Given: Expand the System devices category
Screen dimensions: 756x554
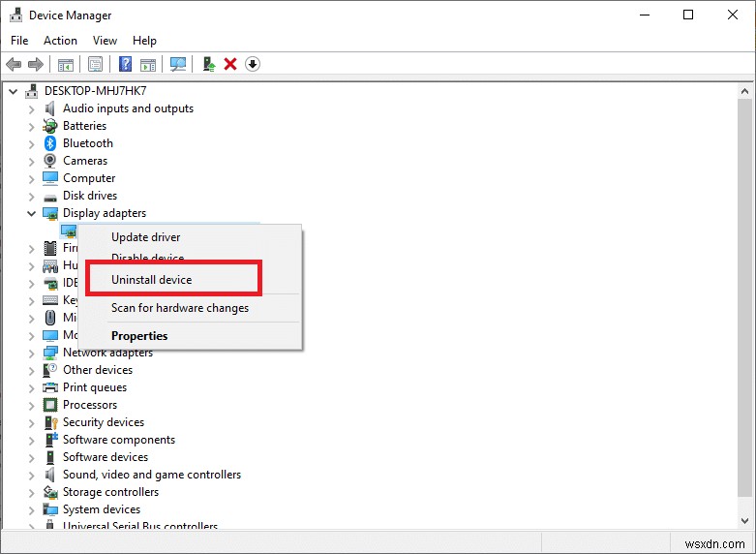Looking at the screenshot, I should [31, 509].
